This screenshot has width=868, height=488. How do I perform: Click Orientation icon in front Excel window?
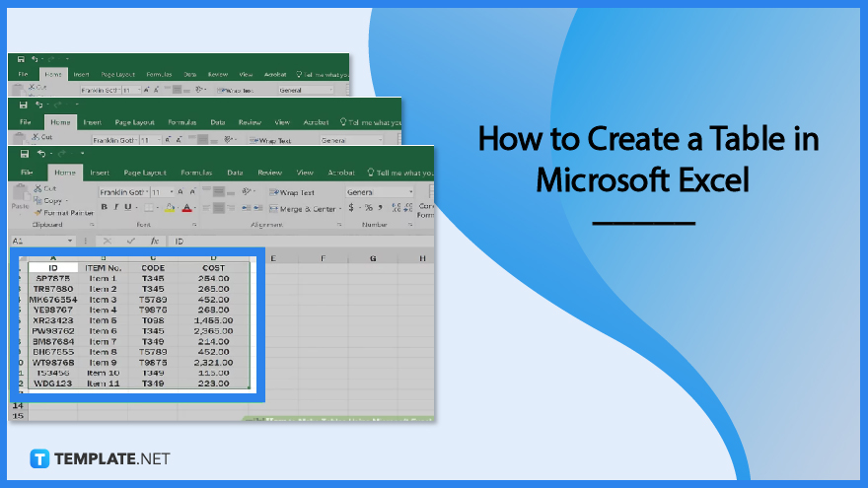click(247, 191)
